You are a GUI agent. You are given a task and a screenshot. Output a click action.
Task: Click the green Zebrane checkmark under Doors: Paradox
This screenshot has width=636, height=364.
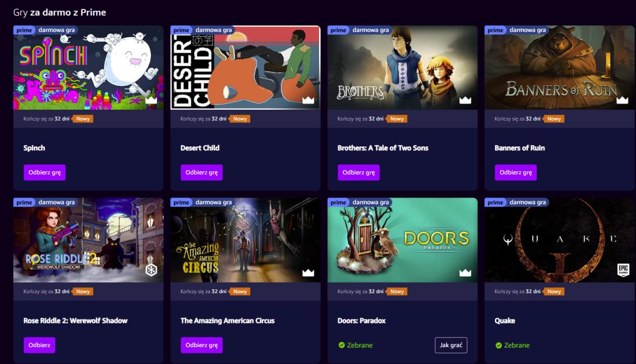click(x=342, y=345)
